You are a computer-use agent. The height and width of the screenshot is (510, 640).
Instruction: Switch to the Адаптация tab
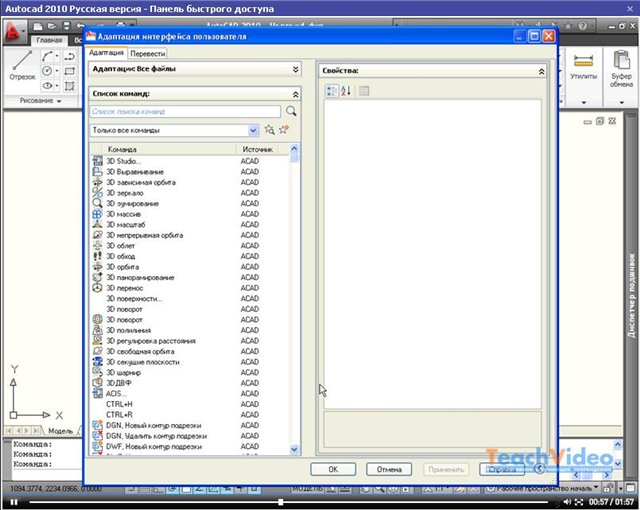pyautogui.click(x=106, y=53)
